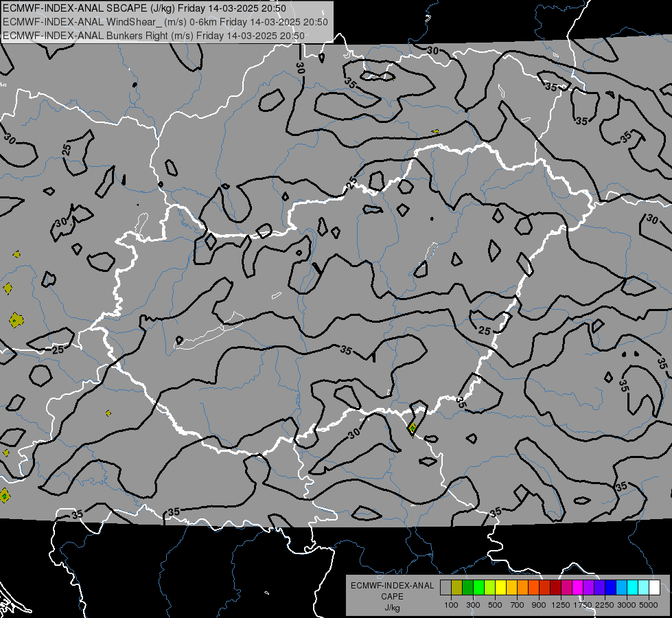Pick the lime yellow-green legend swatch
Viewport: 672px width, 618px height.
click(490, 587)
